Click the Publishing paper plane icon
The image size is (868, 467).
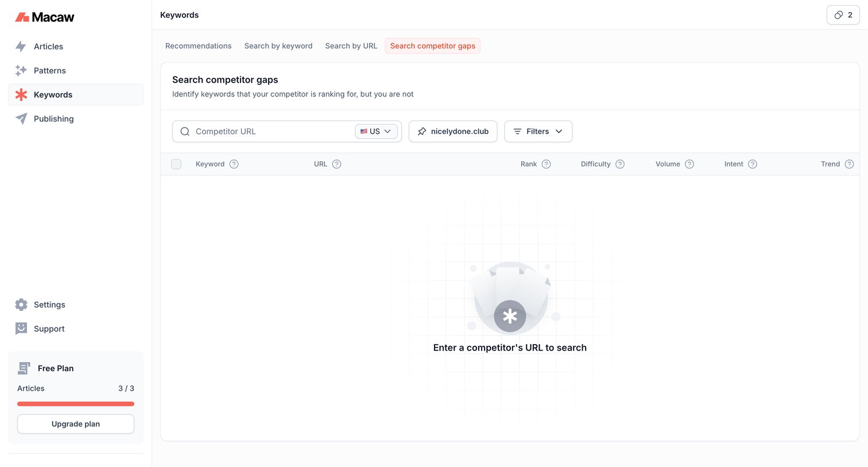(21, 119)
